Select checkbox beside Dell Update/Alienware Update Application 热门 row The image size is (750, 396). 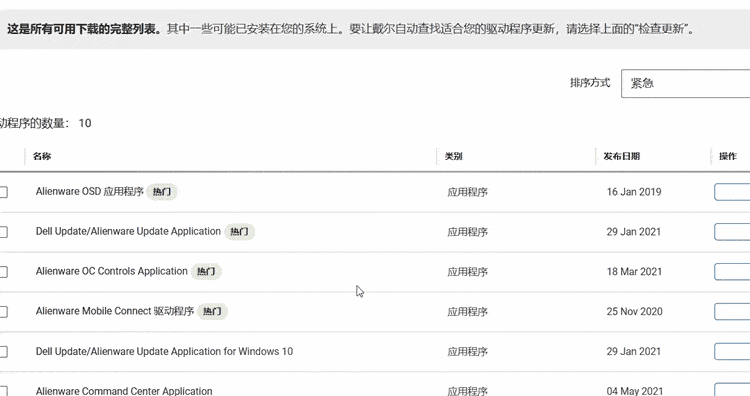[x=3, y=232]
